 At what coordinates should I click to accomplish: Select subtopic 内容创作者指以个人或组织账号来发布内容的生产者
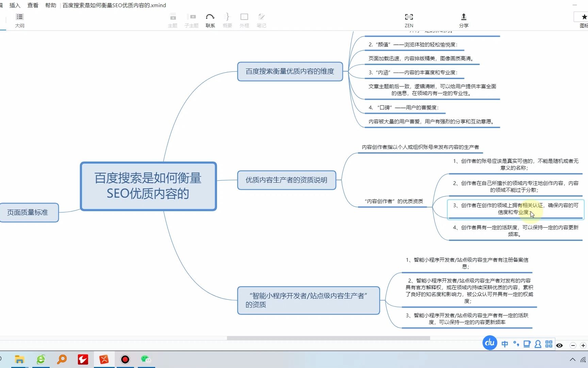click(x=420, y=147)
